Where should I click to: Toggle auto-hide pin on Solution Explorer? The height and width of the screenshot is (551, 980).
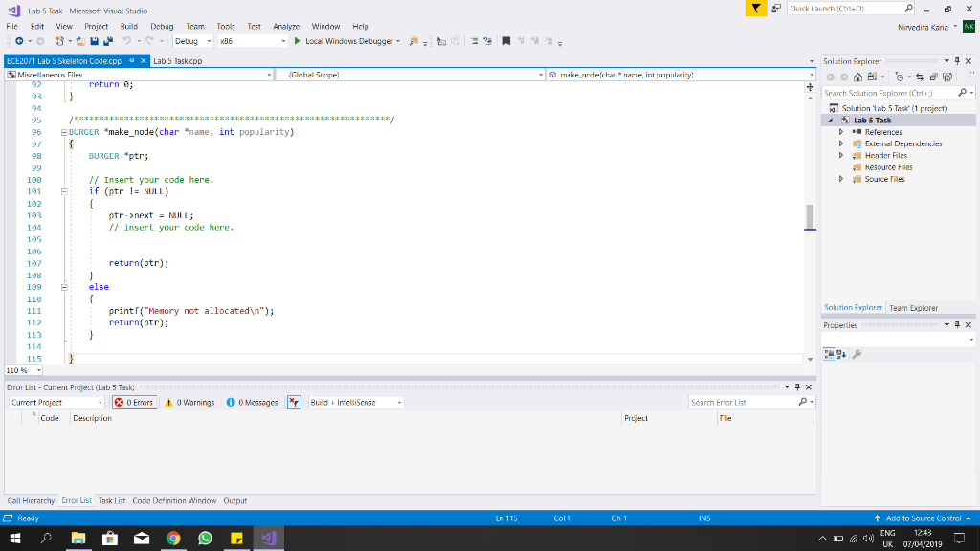(957, 61)
